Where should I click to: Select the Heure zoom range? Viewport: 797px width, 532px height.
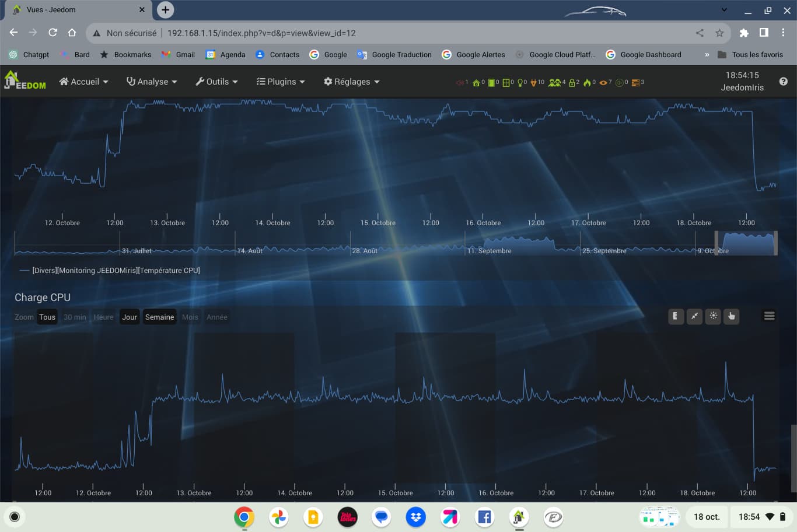104,317
